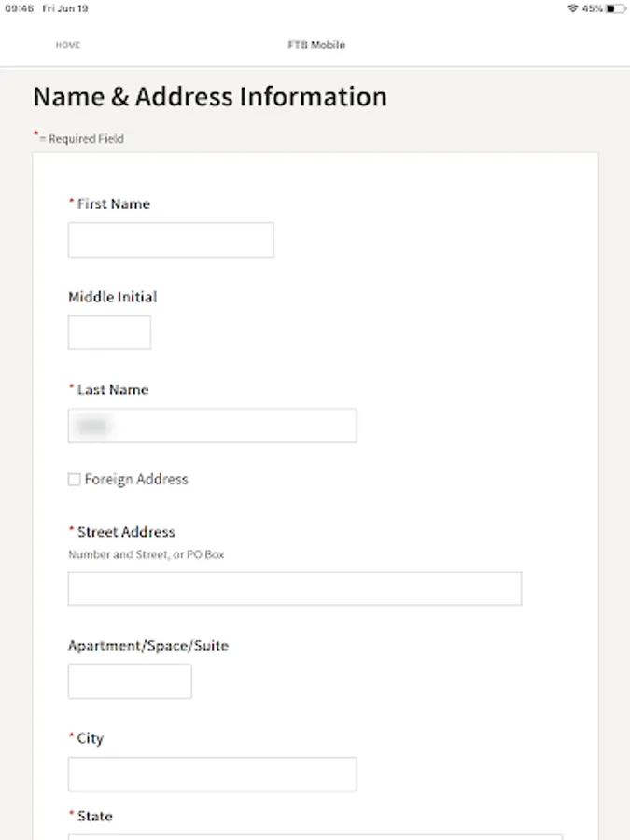The image size is (630, 840).
Task: Select the Last Name text field
Action: (x=212, y=426)
